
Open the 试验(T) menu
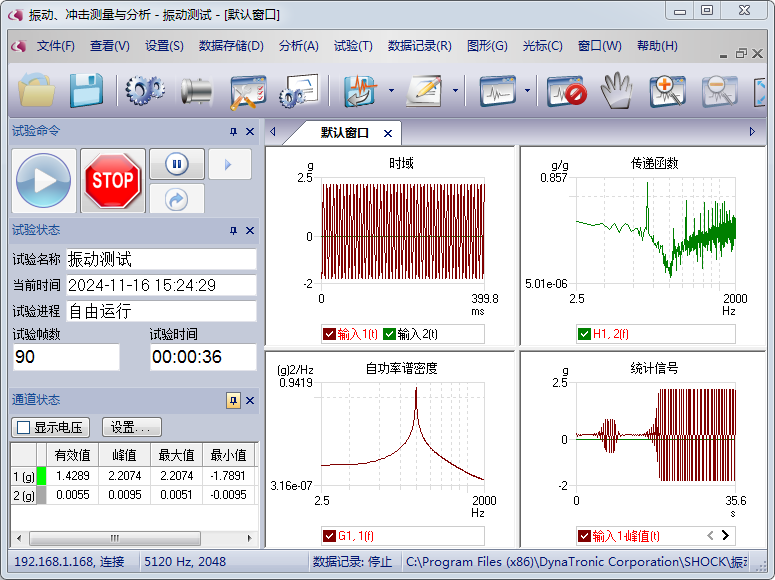353,46
